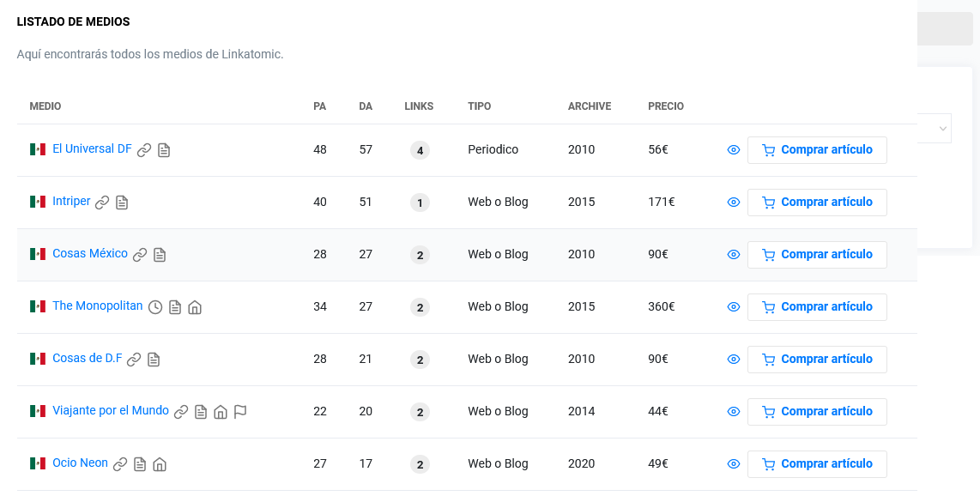Click Comprar artículo for Cosas de D.F
This screenshot has width=980, height=496.
point(817,360)
